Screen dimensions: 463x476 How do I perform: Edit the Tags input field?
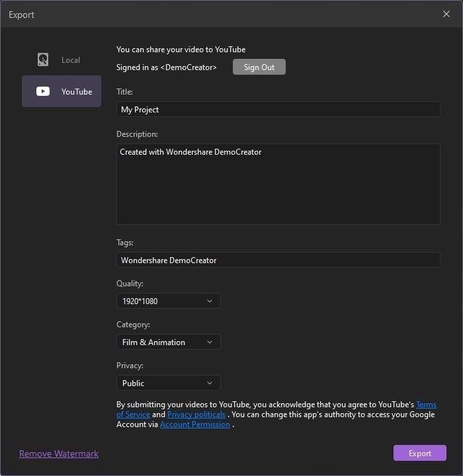click(x=278, y=260)
